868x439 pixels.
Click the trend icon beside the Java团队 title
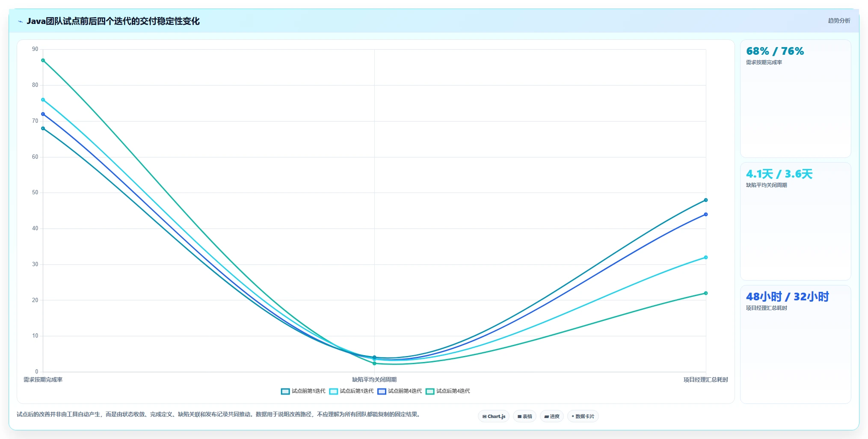pos(20,21)
